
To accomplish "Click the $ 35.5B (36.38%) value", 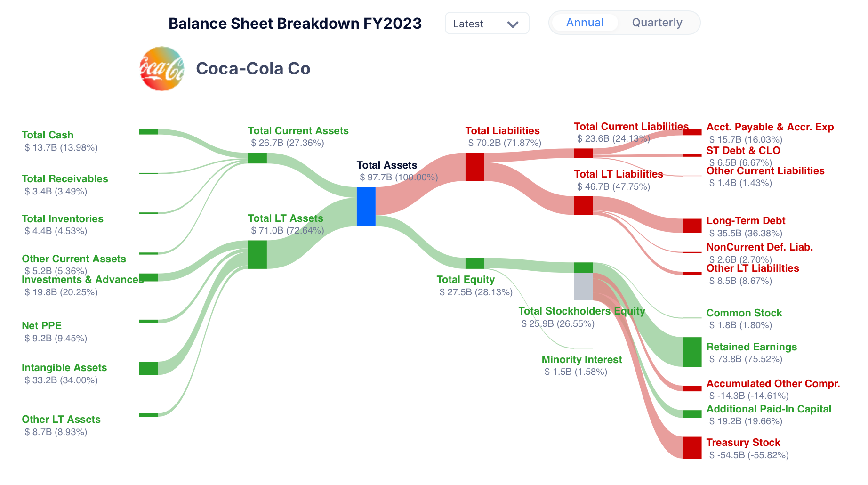I will pos(746,233).
